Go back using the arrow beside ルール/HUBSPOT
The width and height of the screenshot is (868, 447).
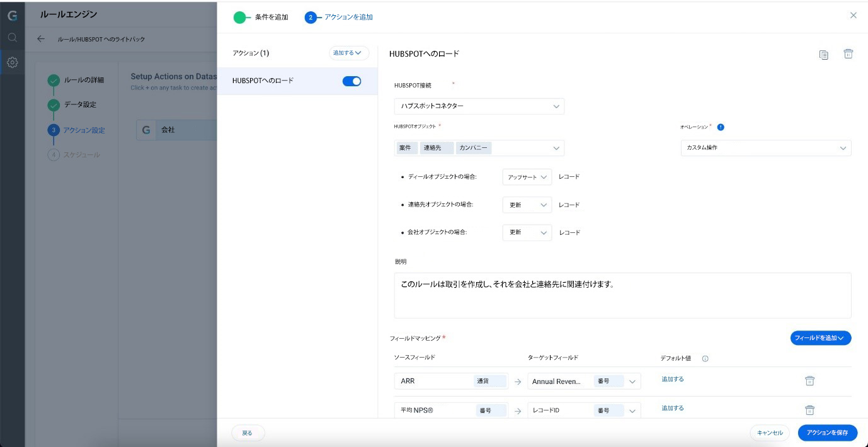[41, 39]
